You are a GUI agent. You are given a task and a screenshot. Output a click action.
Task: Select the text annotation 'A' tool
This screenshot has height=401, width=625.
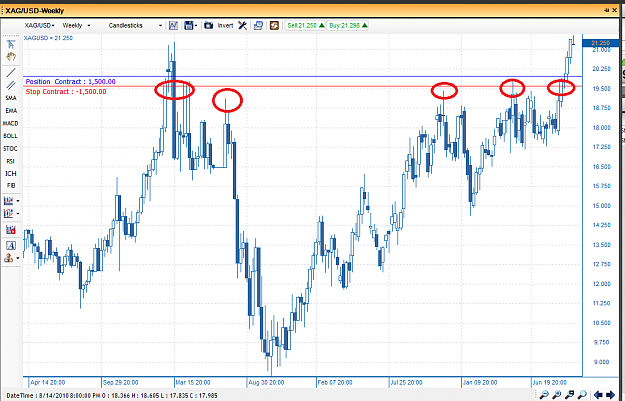pos(11,246)
